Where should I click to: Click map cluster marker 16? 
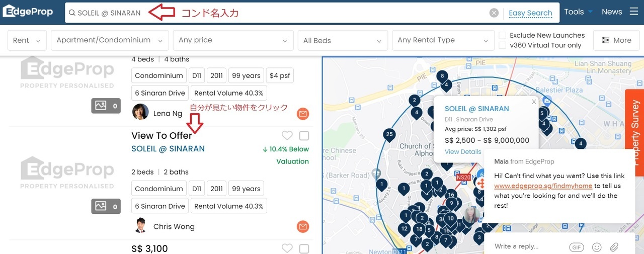(451, 195)
